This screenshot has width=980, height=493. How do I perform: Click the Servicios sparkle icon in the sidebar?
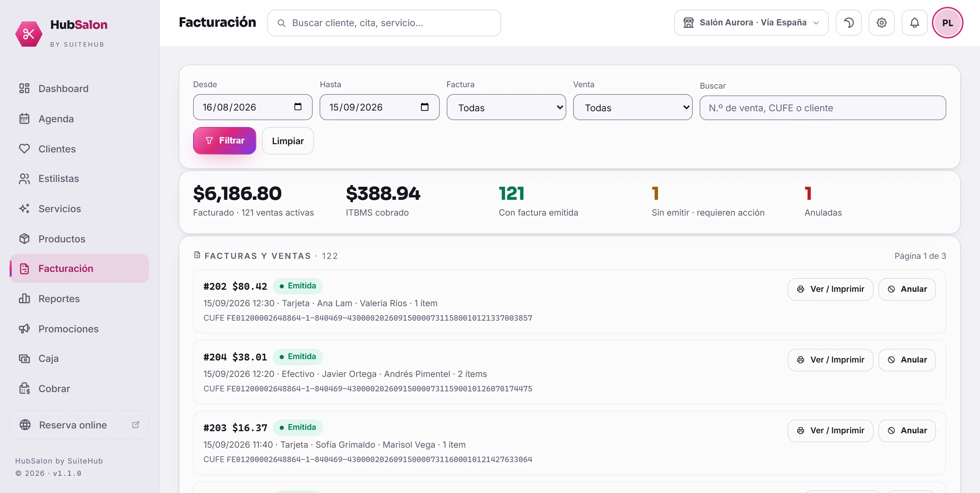click(24, 209)
